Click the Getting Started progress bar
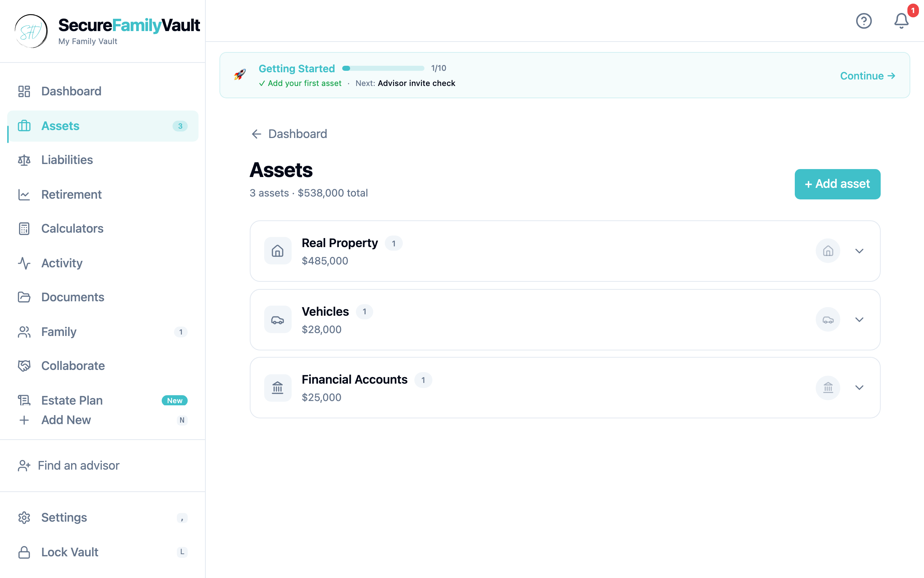 point(383,68)
